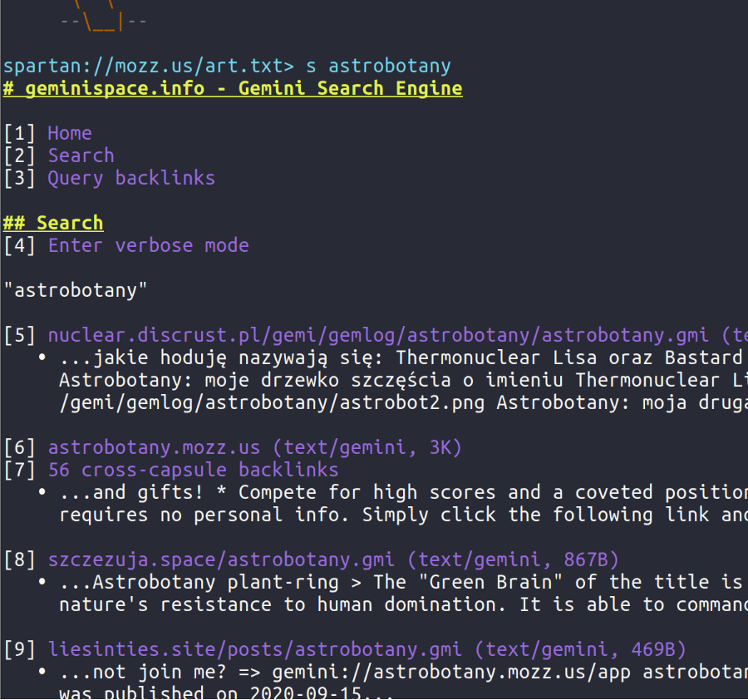Viewport: 748px width, 700px height.
Task: Open the Query backlinks link
Action: (131, 178)
